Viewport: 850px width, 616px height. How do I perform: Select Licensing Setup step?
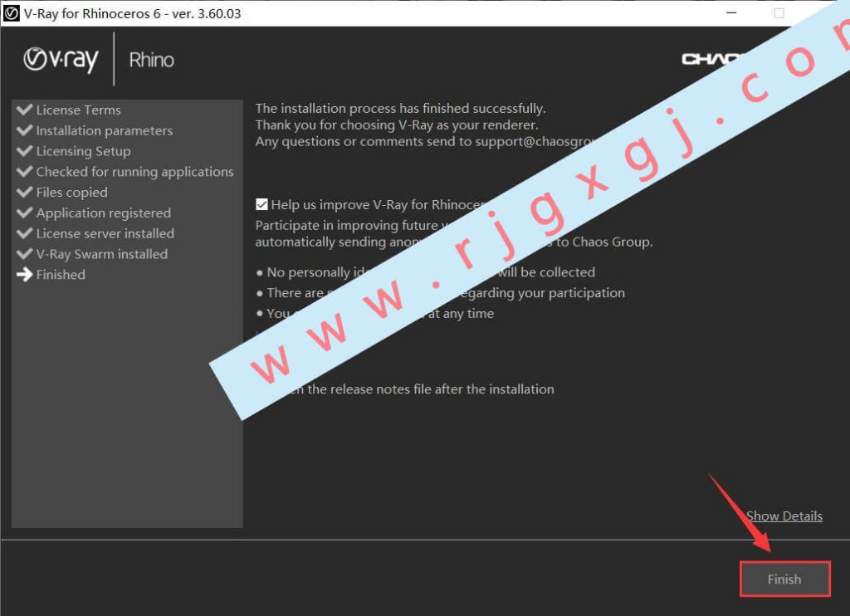coord(84,151)
